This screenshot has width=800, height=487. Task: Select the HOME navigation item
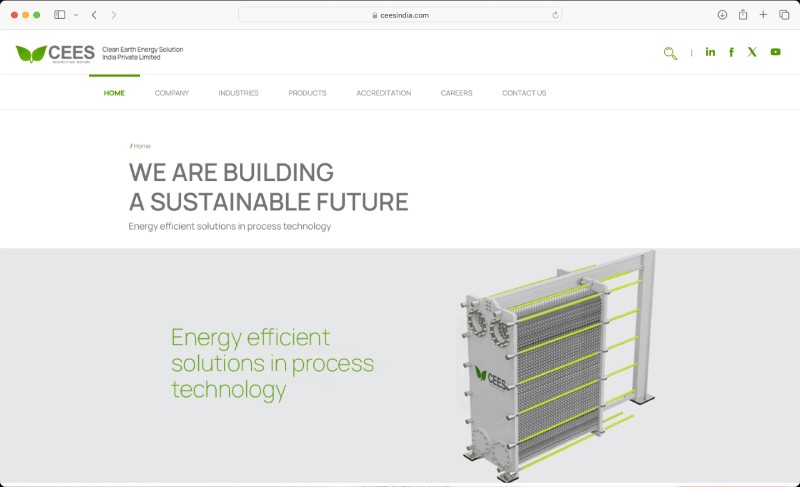tap(114, 93)
